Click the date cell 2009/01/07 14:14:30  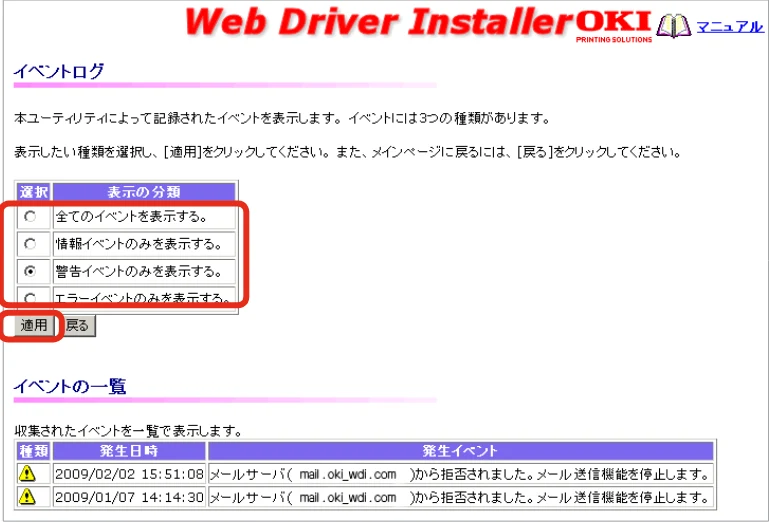[129, 497]
